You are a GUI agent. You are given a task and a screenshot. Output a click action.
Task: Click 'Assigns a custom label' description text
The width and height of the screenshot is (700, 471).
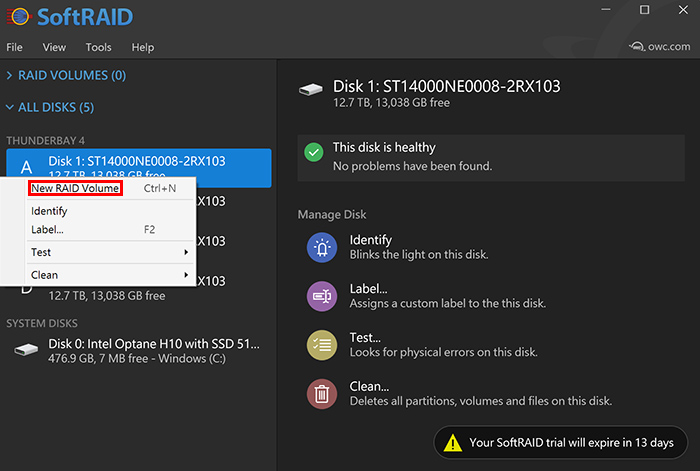coord(447,304)
